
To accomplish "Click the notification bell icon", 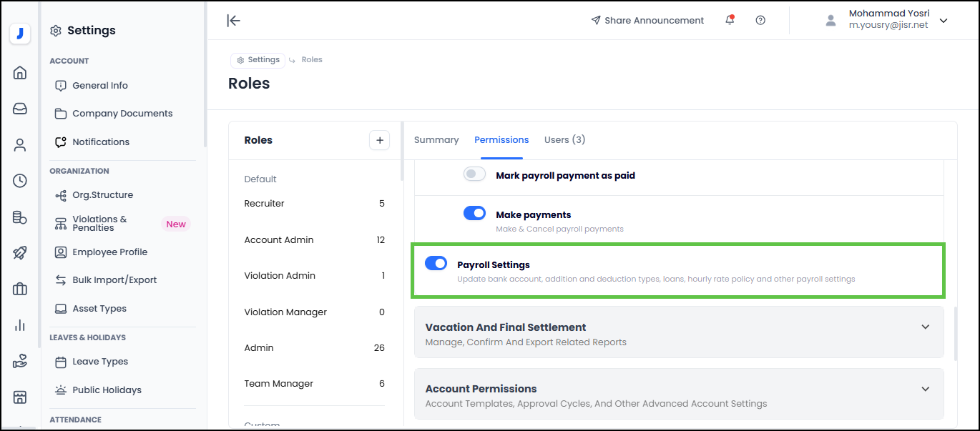I will 730,20.
